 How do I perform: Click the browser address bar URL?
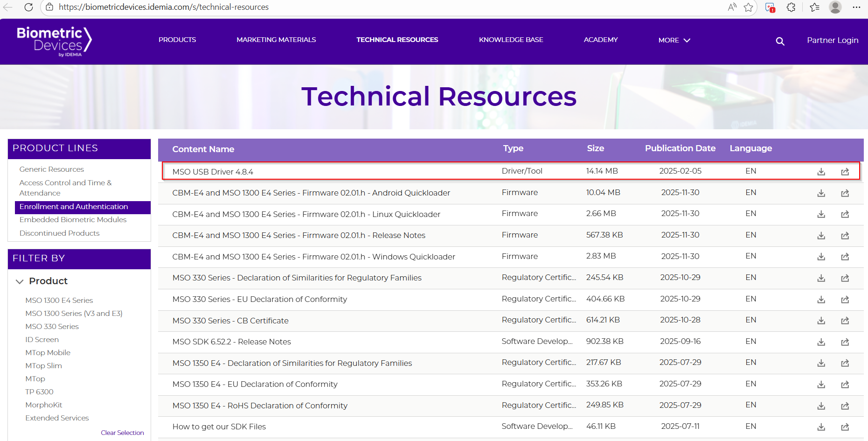pos(164,7)
